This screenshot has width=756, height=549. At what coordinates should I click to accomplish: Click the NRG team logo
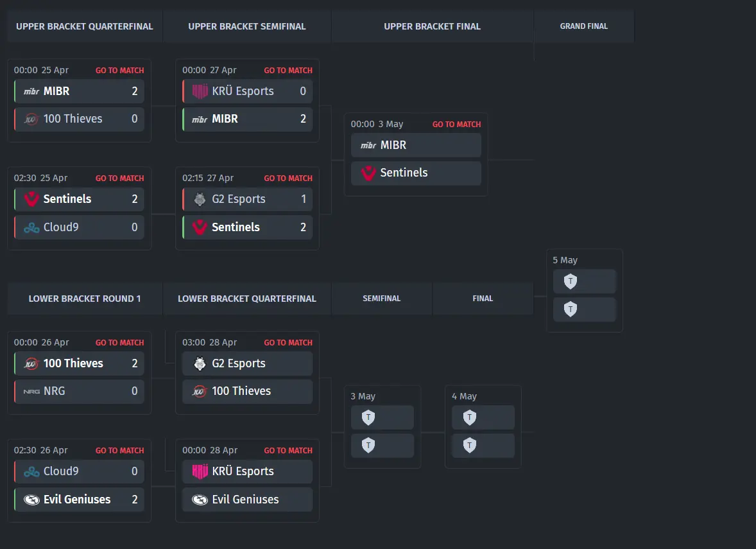pos(31,391)
